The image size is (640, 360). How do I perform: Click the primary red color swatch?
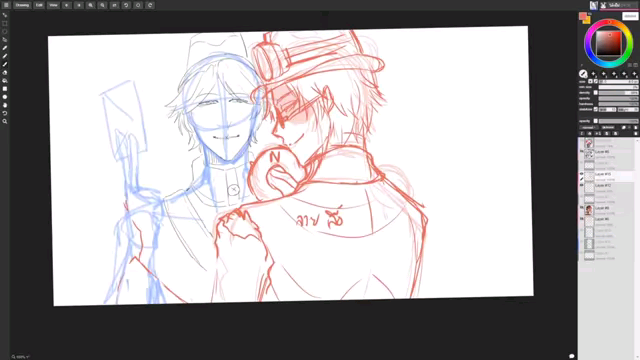(582, 16)
